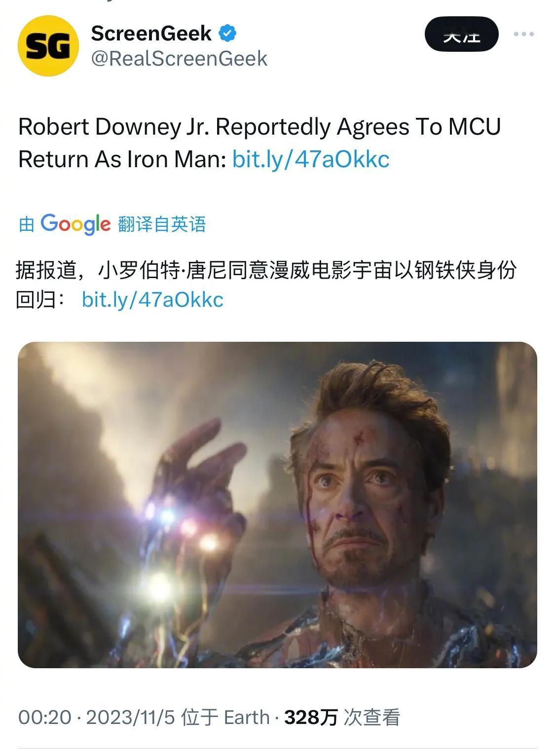Screen dimensions: 555x756
Task: View the Iron Man gauntlet photo
Action: tap(277, 505)
